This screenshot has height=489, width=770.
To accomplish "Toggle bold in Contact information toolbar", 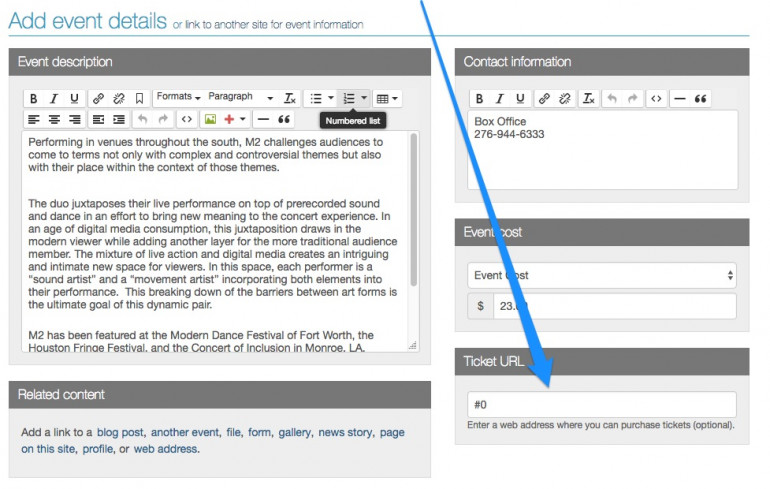I will (479, 99).
